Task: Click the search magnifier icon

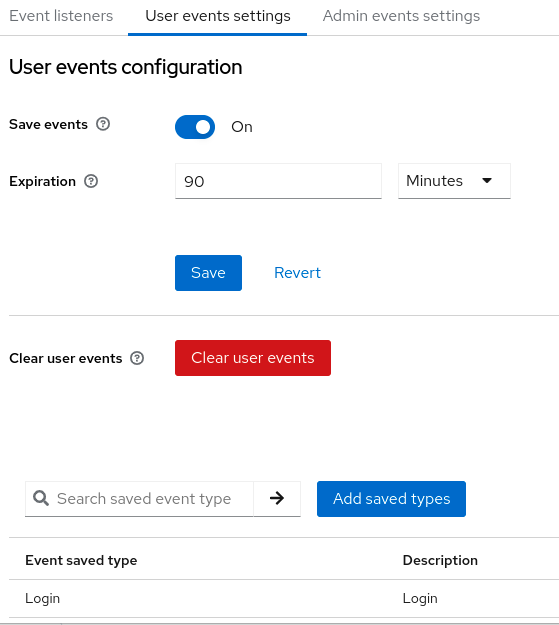Action: tap(41, 498)
